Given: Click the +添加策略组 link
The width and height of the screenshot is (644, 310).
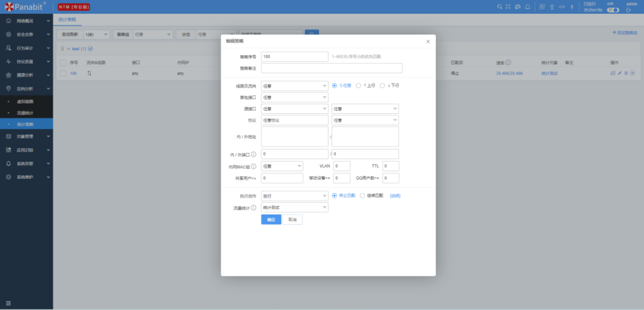Looking at the screenshot, I should click(625, 32).
